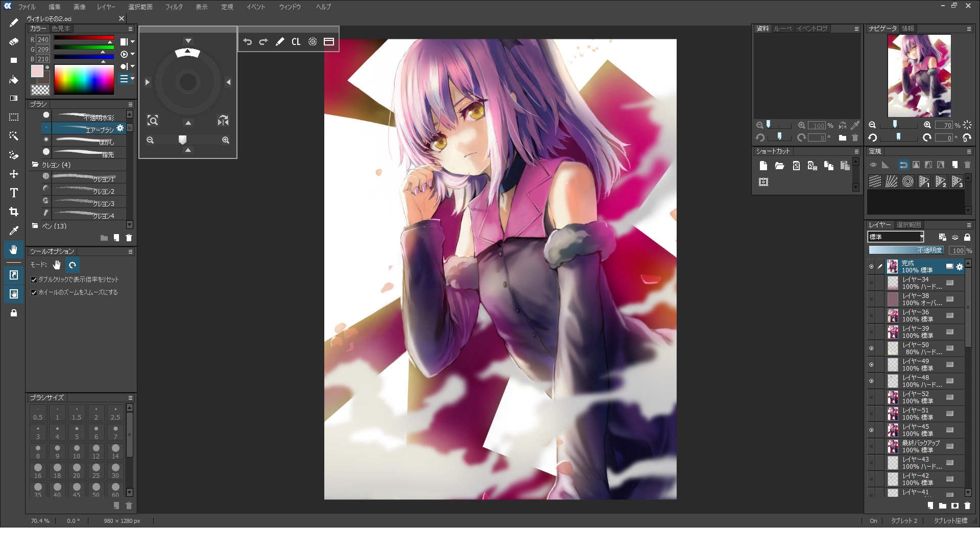Click the Navigator preview thumbnail

pyautogui.click(x=919, y=76)
